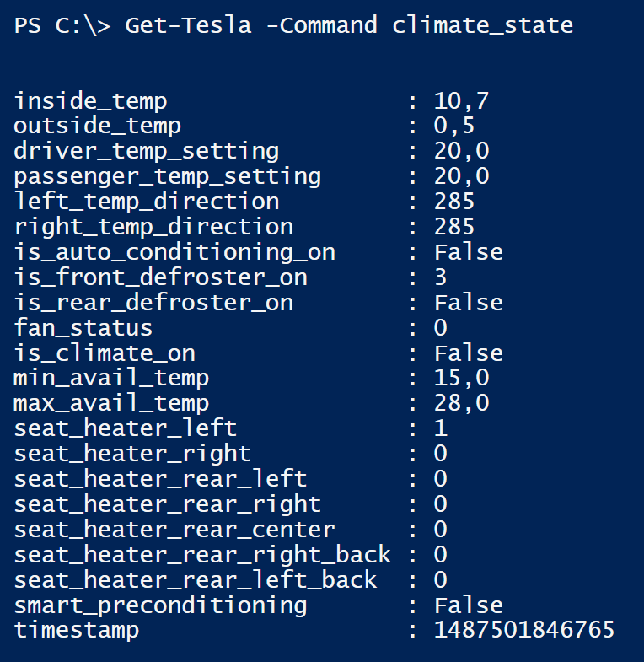Click the is_climate_on False value

pos(469,353)
